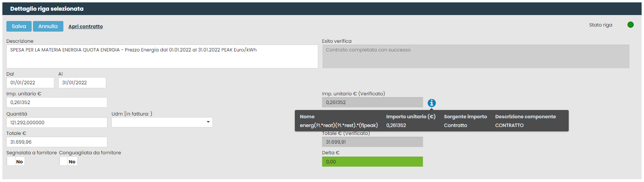This screenshot has width=644, height=182.
Task: Click the Totale € (Verificato) field
Action: pos(372,142)
